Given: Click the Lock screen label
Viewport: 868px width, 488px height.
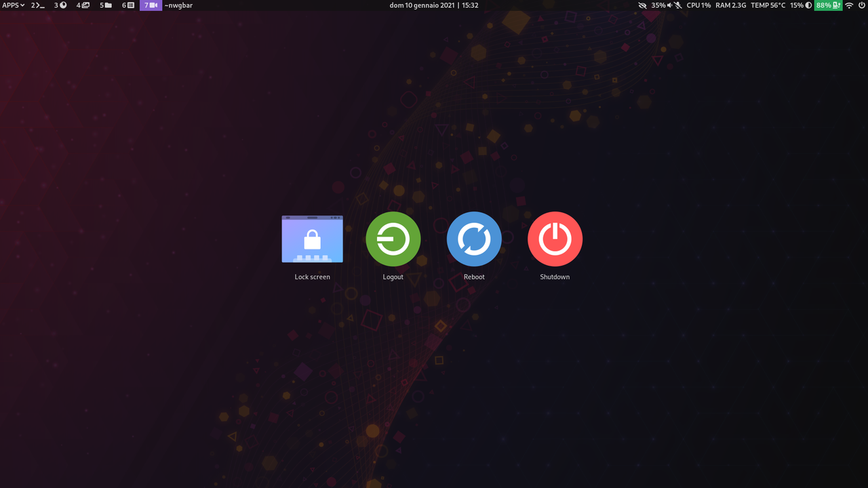Looking at the screenshot, I should 312,277.
